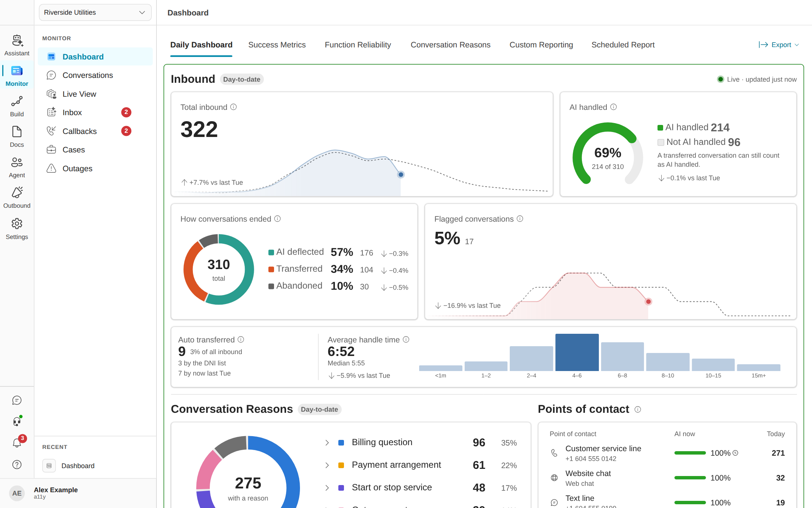Open notifications bell with 3 badge
The width and height of the screenshot is (812, 508).
point(17,443)
